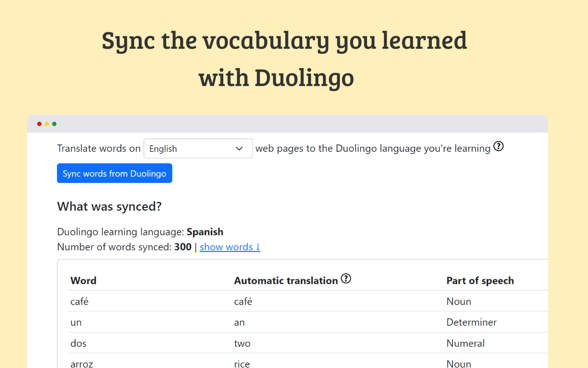This screenshot has width=588, height=368.
Task: Click the chevron on the English selector
Action: (x=239, y=149)
